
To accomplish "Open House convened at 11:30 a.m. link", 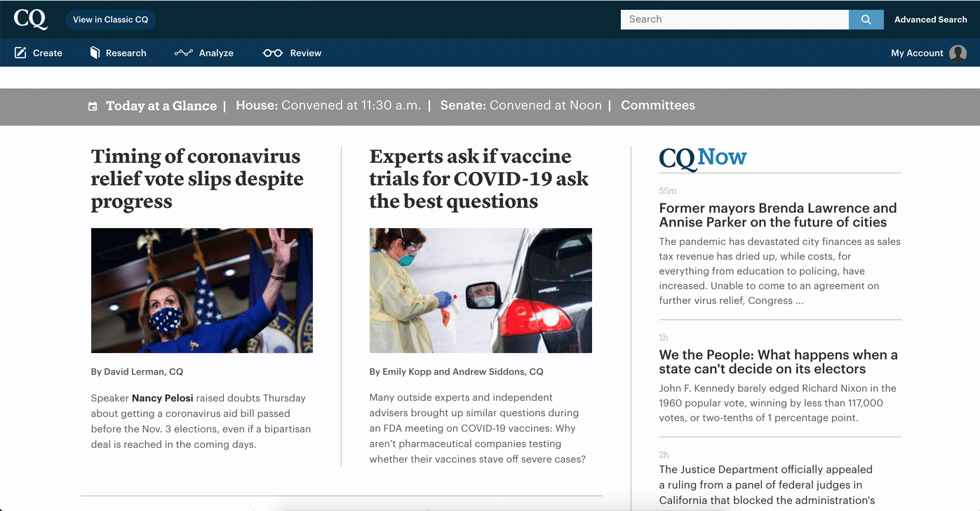I will 328,105.
